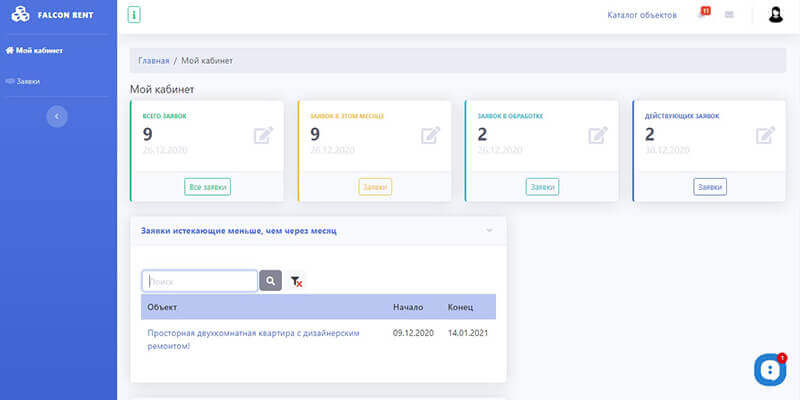
Task: Open the chat widget bubble
Action: click(x=770, y=369)
